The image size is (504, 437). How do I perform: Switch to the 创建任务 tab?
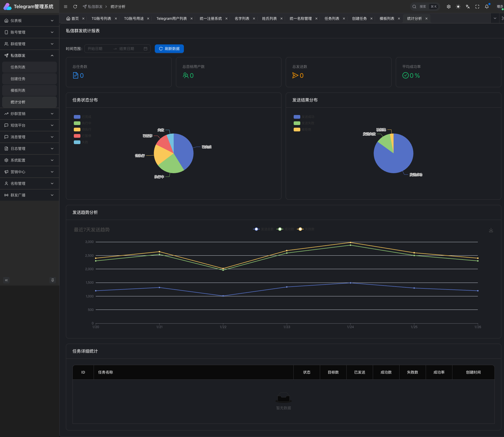[x=359, y=19]
